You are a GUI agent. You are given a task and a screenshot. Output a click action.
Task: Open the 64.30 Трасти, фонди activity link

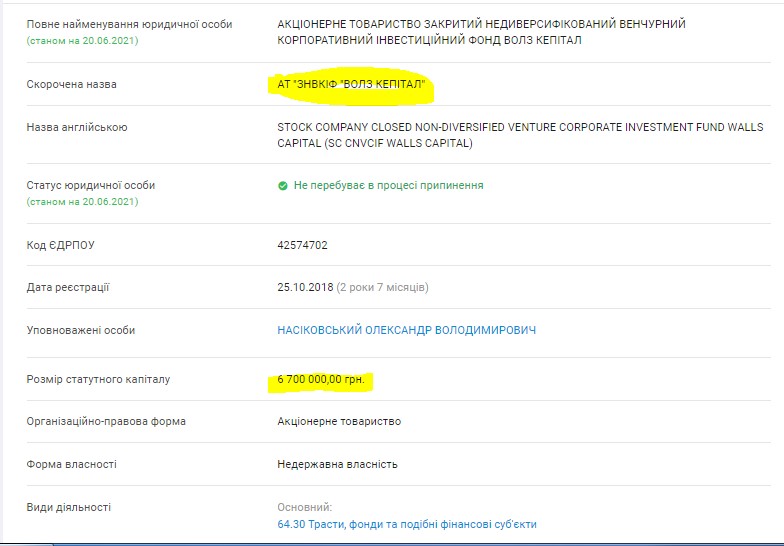[406, 524]
